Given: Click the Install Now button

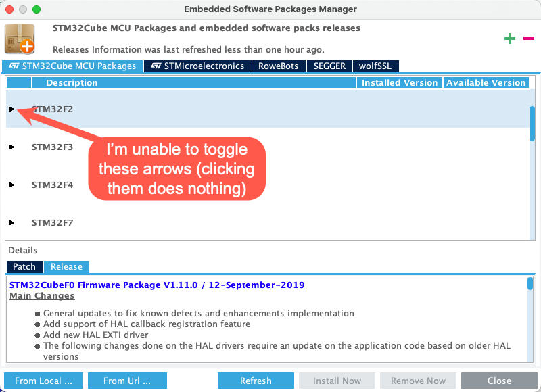Looking at the screenshot, I should pyautogui.click(x=337, y=381).
